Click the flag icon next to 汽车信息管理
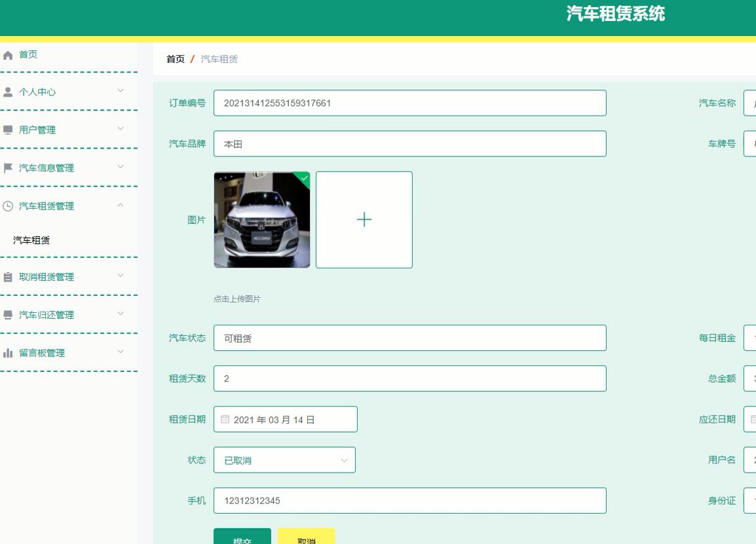Viewport: 756px width, 544px height. (x=8, y=168)
